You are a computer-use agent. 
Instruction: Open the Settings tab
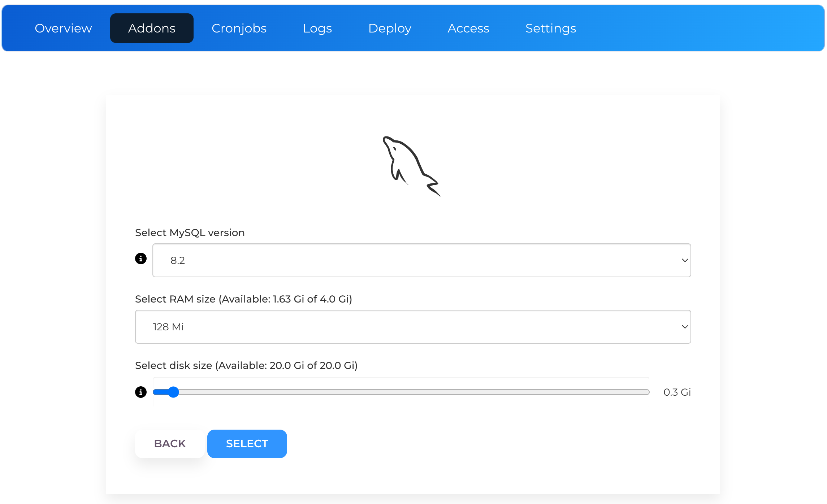[x=551, y=28]
